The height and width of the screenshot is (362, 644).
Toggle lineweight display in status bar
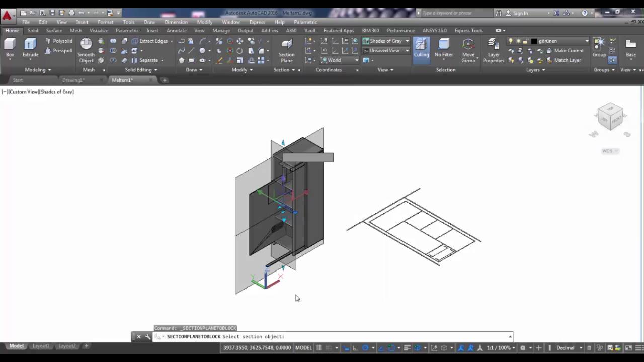pos(408,348)
